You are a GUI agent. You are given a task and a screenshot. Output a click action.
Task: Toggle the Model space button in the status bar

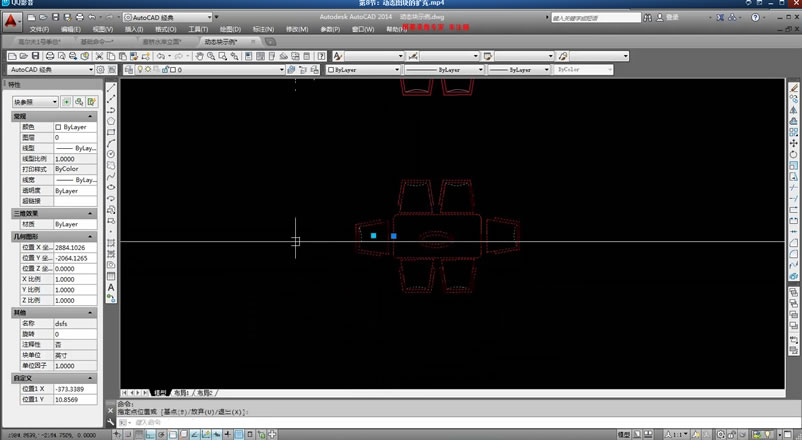coord(624,435)
